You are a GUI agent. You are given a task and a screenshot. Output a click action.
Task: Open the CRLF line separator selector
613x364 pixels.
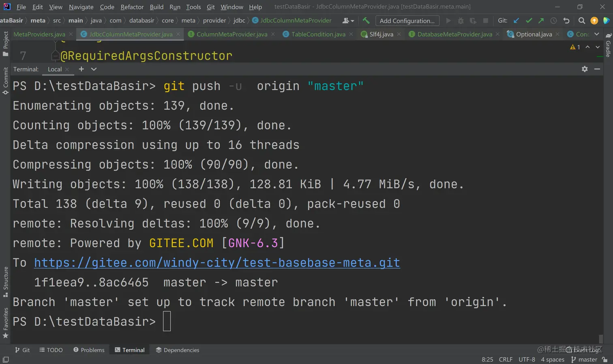[x=506, y=360]
